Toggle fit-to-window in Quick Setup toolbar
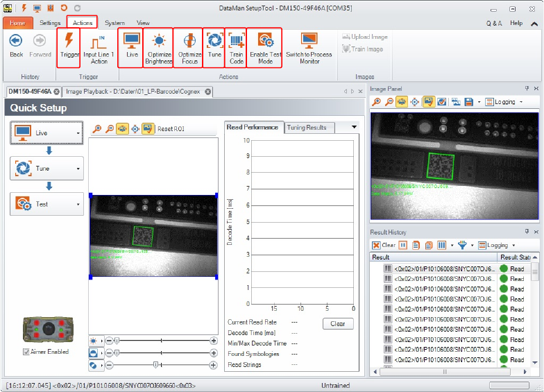 (122, 129)
